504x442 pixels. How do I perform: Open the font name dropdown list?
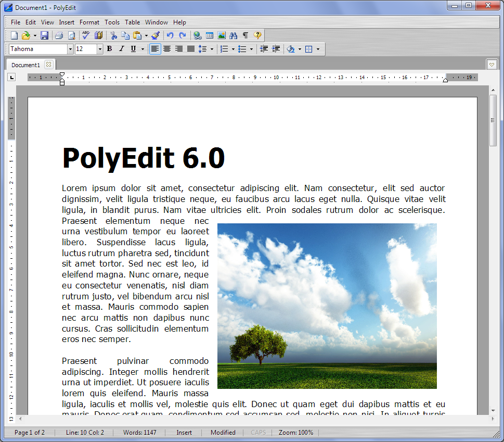point(70,49)
